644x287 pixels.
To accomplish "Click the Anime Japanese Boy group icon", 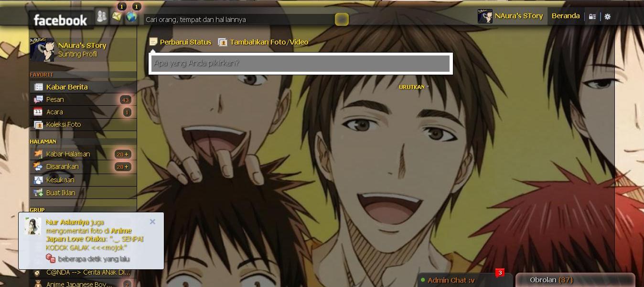I will point(38,284).
